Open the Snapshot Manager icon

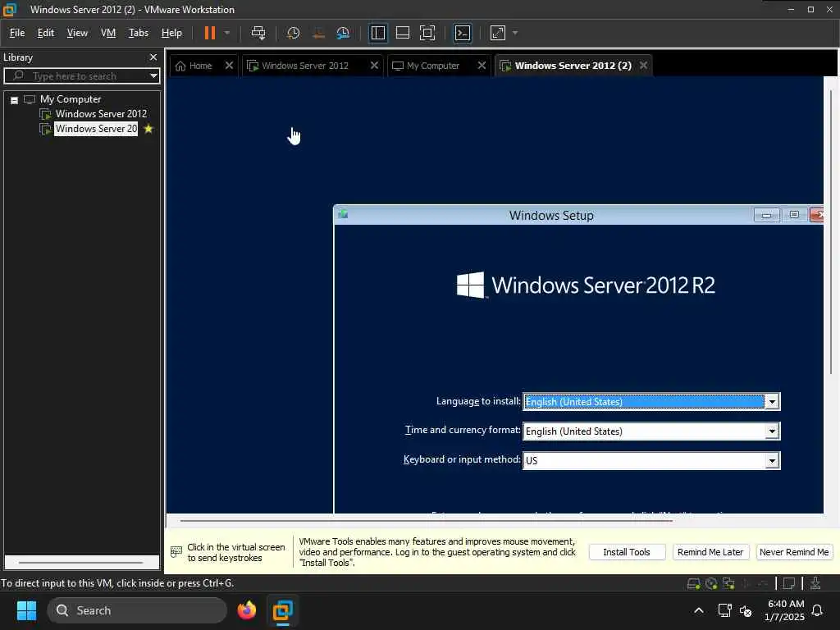343,33
